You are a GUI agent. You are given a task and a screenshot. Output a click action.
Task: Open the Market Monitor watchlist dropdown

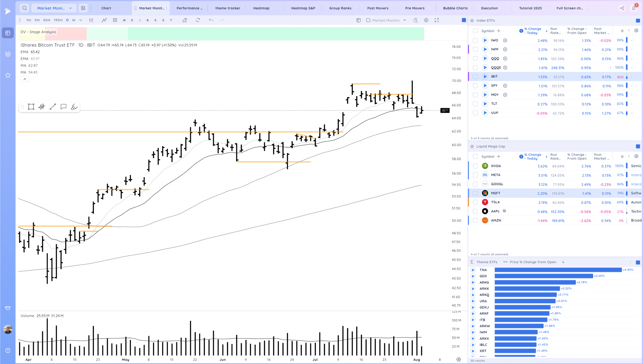tap(386, 20)
